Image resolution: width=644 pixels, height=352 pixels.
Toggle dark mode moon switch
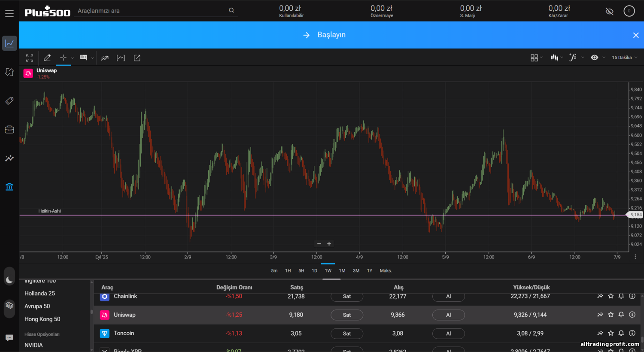(x=9, y=280)
